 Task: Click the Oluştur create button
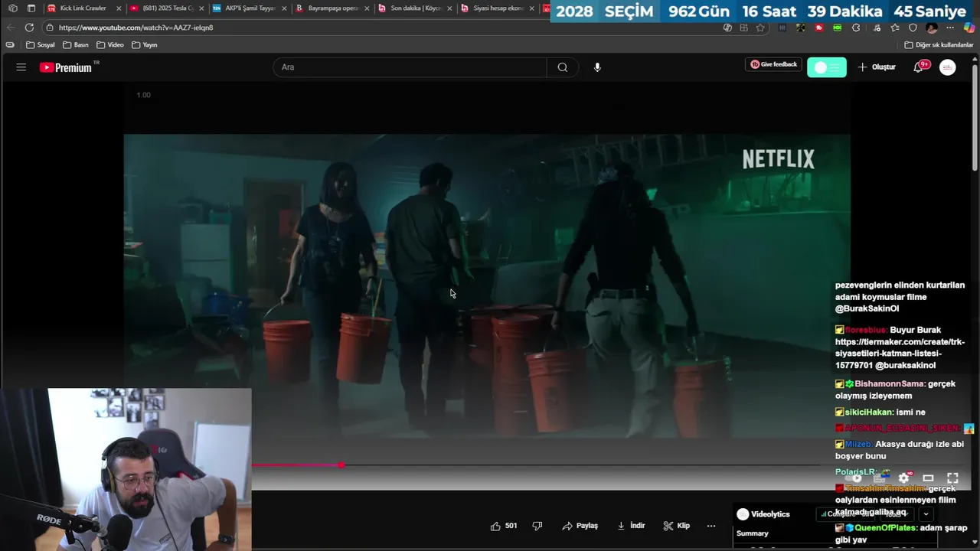(877, 67)
